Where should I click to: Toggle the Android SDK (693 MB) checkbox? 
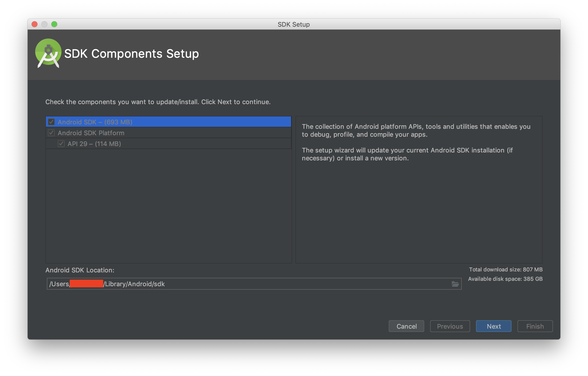point(51,122)
